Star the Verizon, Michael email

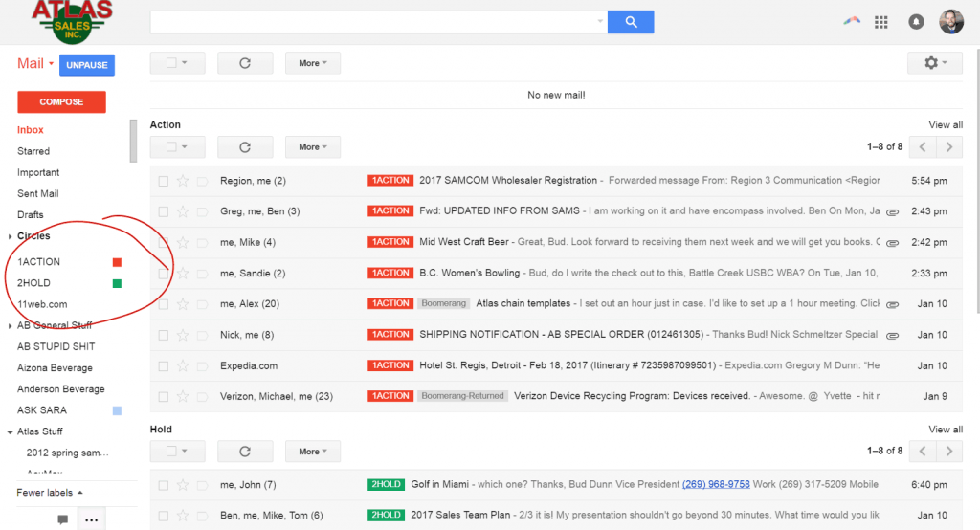tap(183, 396)
